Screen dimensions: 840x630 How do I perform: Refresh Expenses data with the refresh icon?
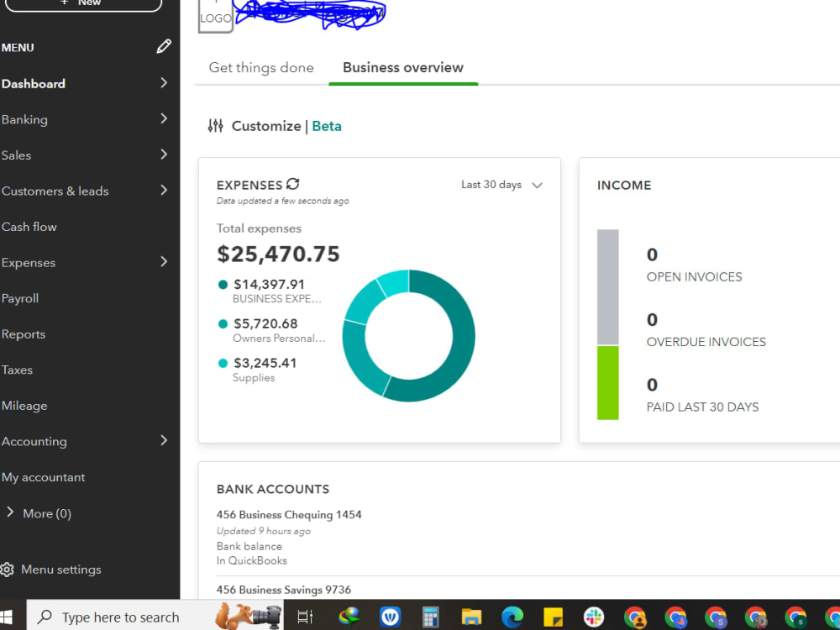tap(291, 184)
